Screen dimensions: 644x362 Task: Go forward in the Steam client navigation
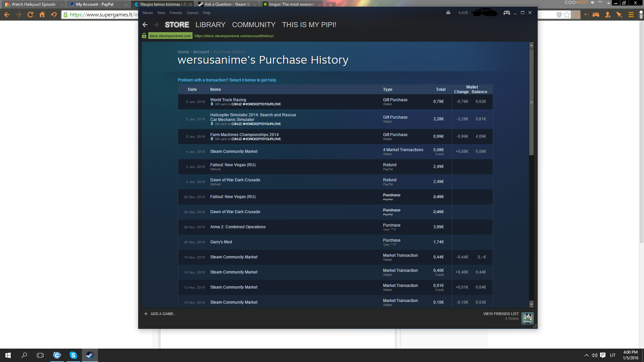tap(156, 25)
